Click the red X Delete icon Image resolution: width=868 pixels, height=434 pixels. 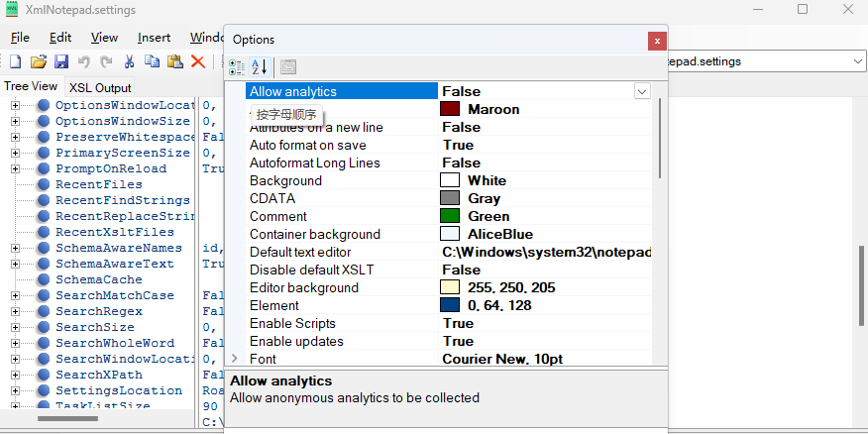(x=197, y=61)
